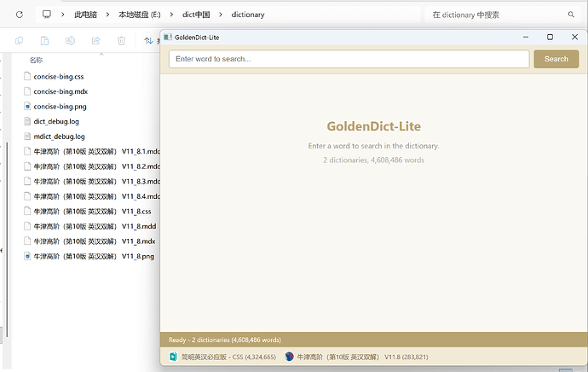588x372 pixels.
Task: Click the search magnifier icon in Explorer
Action: click(x=571, y=15)
